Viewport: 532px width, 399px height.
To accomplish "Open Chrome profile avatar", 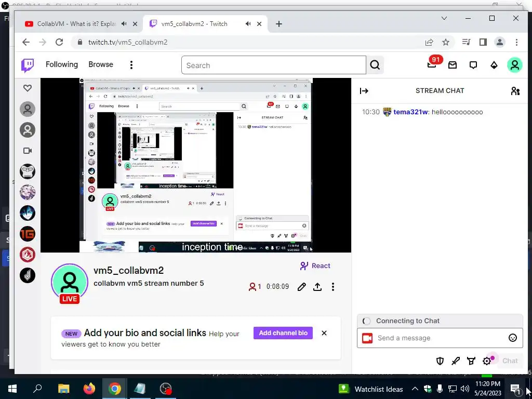I will click(x=500, y=42).
